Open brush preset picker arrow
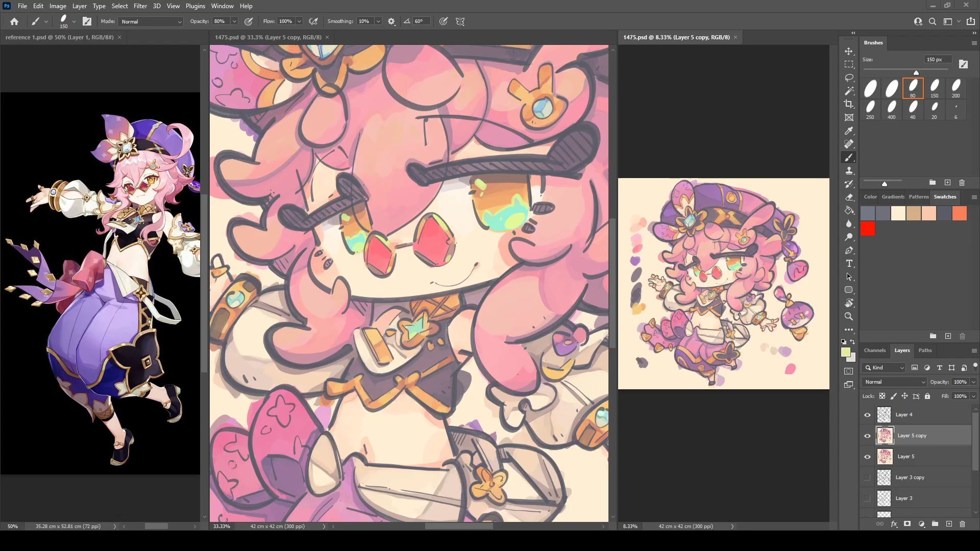 tap(74, 21)
